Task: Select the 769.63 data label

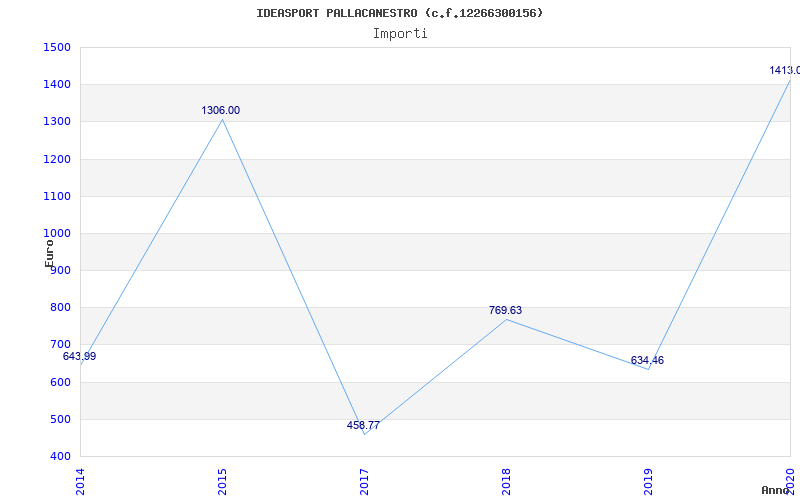Action: coord(506,310)
